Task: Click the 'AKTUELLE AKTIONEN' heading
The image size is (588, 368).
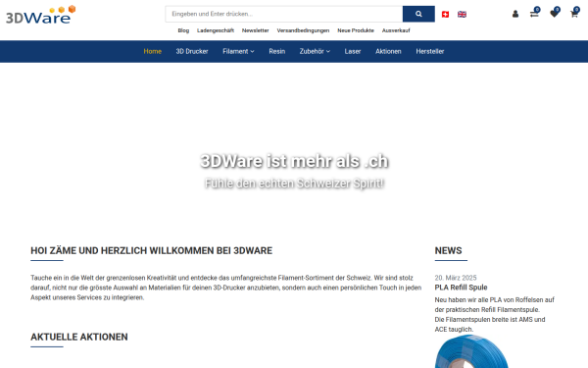Action: pyautogui.click(x=79, y=337)
